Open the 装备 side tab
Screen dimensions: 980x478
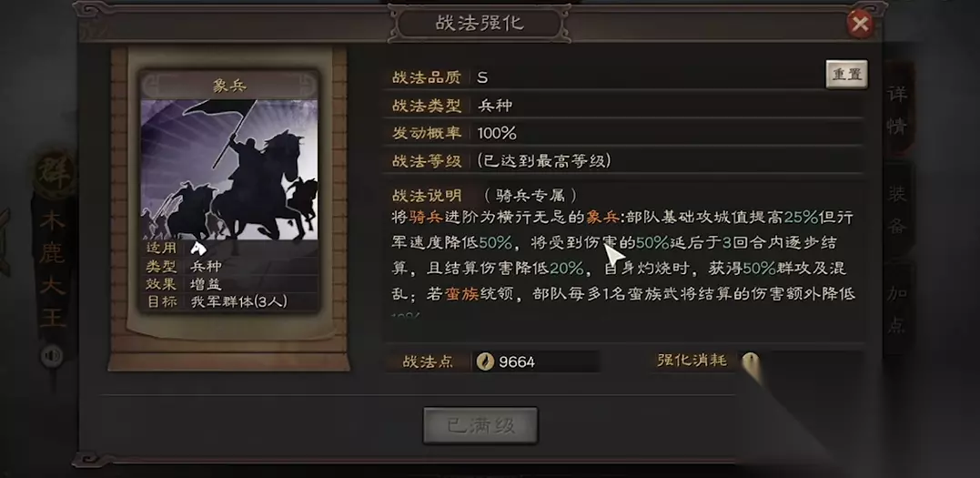pos(899,209)
